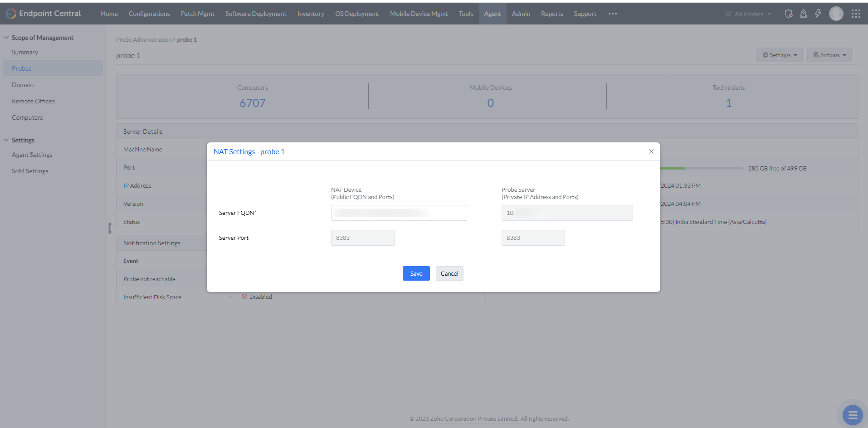This screenshot has height=428, width=868.
Task: Click the Probe Server port field
Action: (533, 238)
